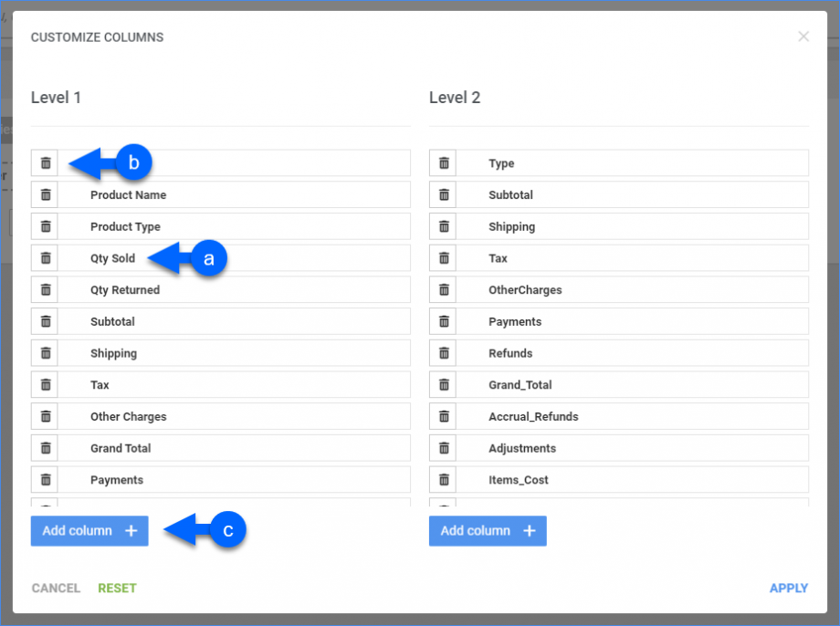The height and width of the screenshot is (626, 840).
Task: Delete the Subtotal column in Level 1
Action: click(x=45, y=321)
